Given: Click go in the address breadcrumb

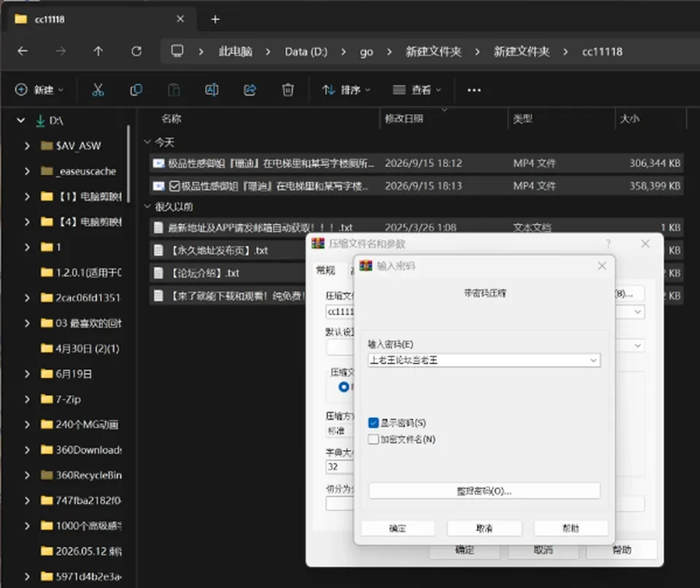Looking at the screenshot, I should coord(366,52).
